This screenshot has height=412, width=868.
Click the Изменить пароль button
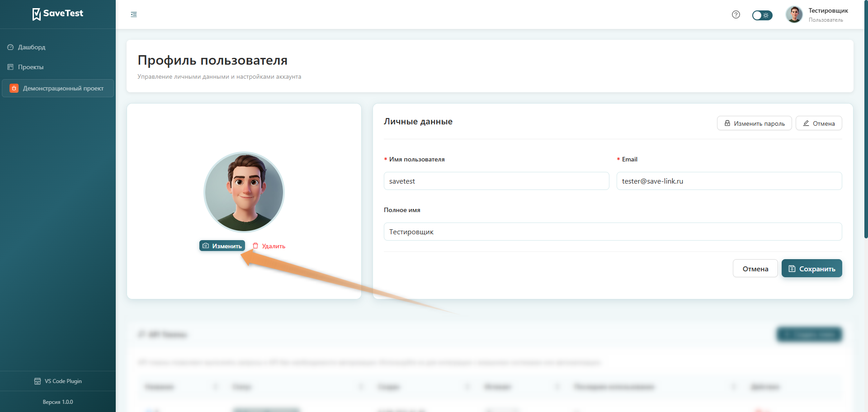[754, 123]
